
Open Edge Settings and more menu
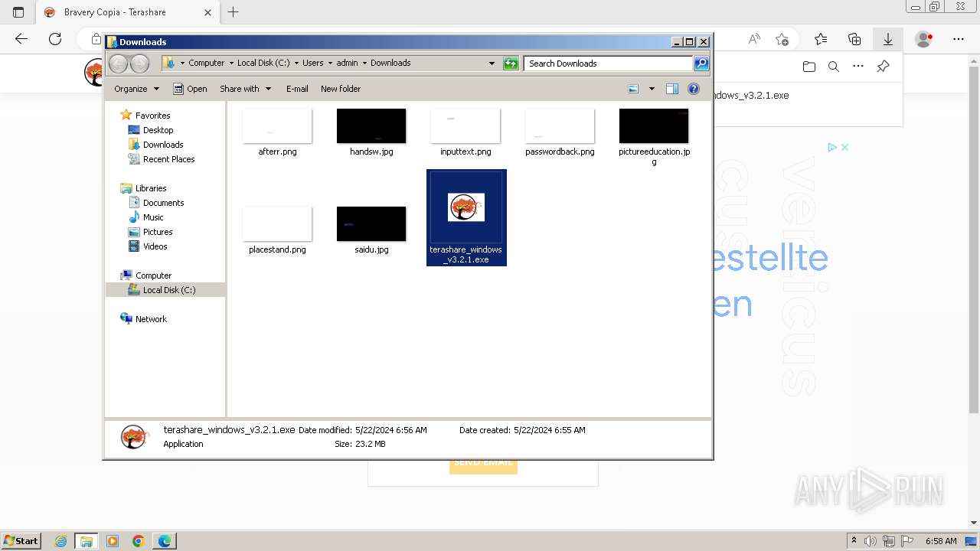coord(959,39)
